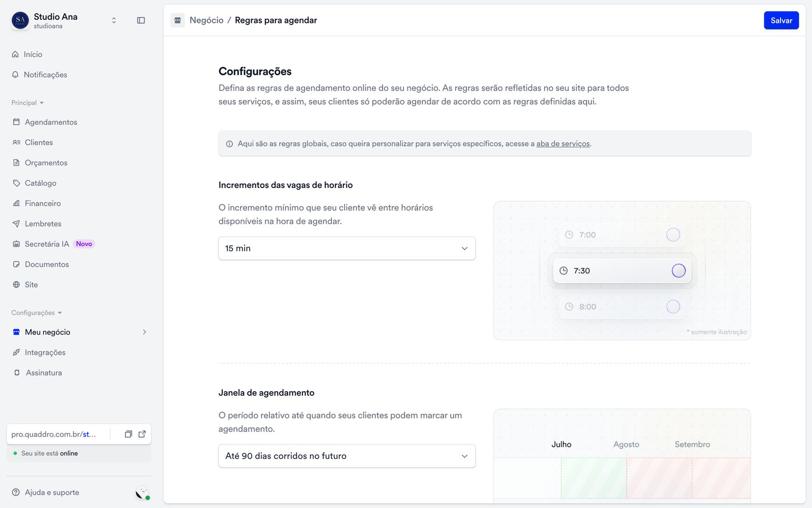812x508 pixels.
Task: Click the Julho month label
Action: pos(561,444)
